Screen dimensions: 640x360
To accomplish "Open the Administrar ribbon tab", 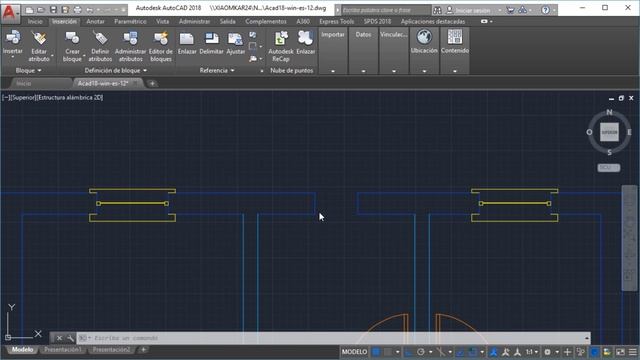I will coord(194,21).
